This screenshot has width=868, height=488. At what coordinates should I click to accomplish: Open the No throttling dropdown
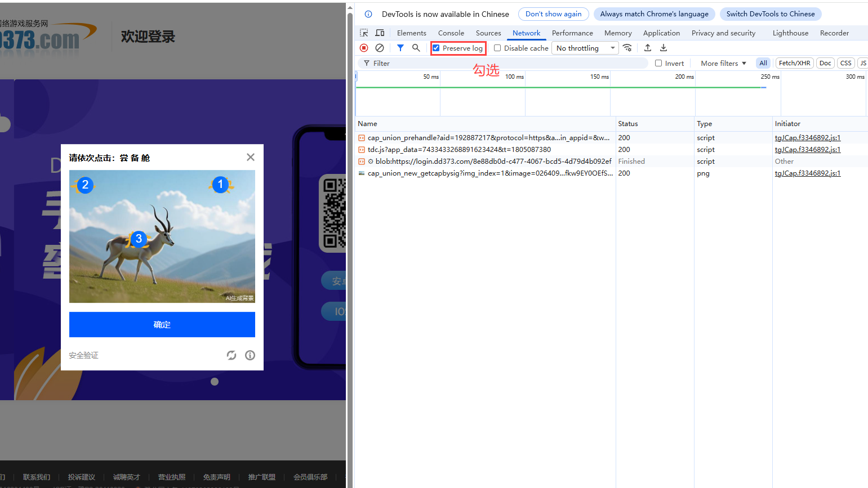[x=585, y=48]
